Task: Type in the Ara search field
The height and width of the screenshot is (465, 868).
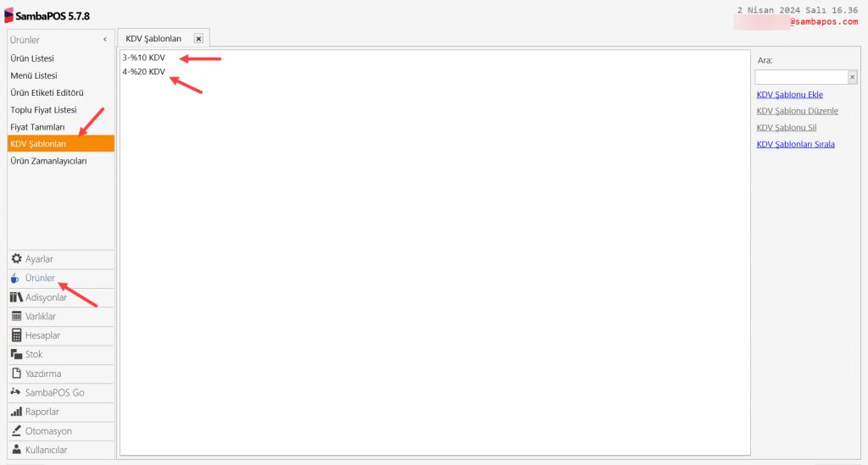Action: pyautogui.click(x=801, y=77)
